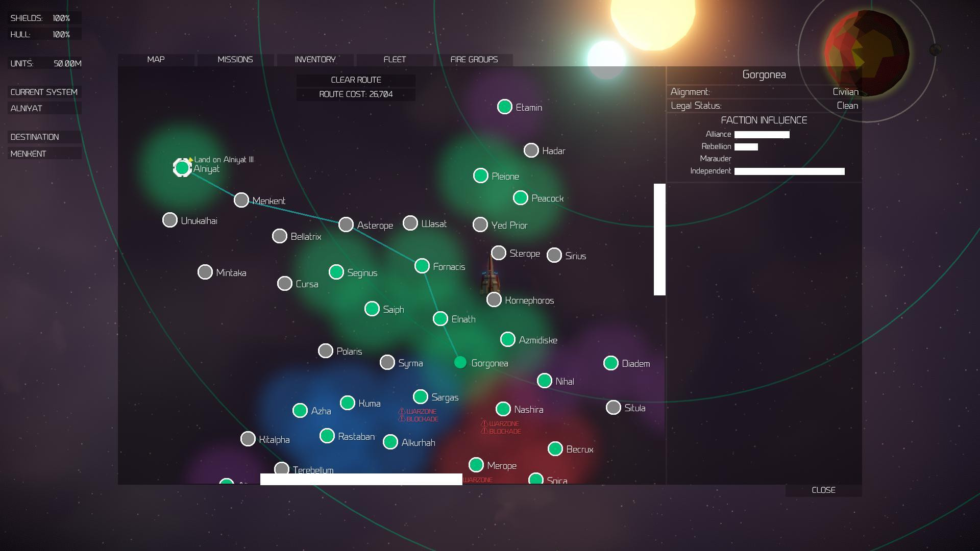Click the Rastaban system node
Image resolution: width=980 pixels, height=551 pixels.
point(327,436)
